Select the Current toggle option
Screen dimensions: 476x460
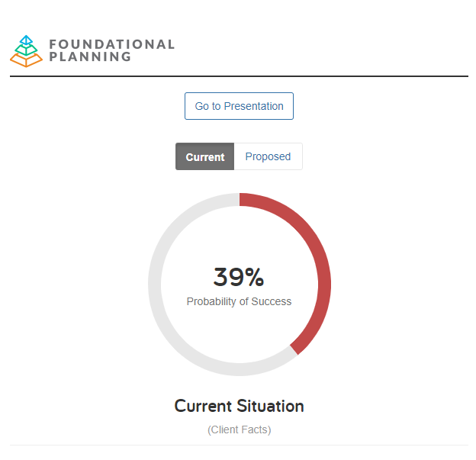pos(205,156)
